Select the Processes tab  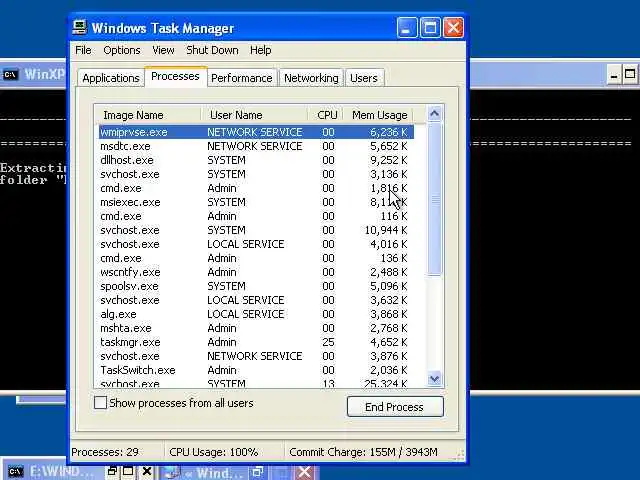point(175,76)
